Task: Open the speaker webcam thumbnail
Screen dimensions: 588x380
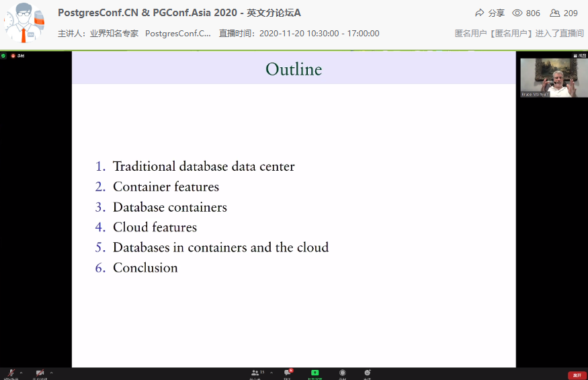Action: [554, 78]
